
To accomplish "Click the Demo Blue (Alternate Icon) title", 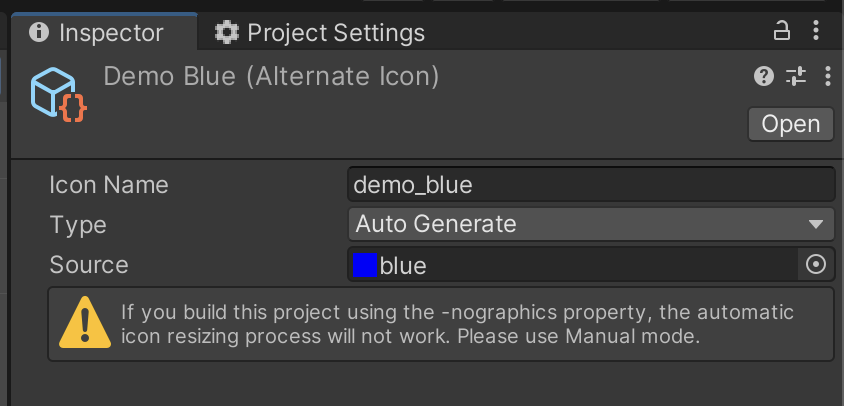I will point(272,76).
